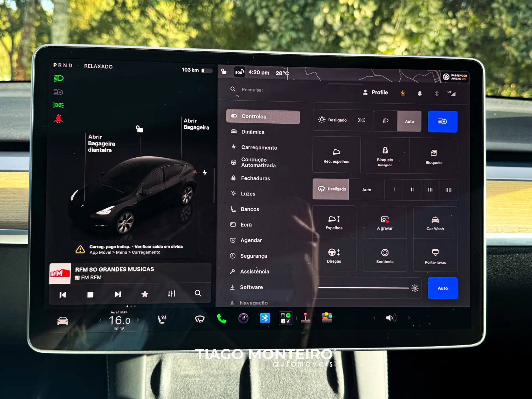The height and width of the screenshot is (399, 532).
Task: Lower volume with left chevron
Action: [x=374, y=318]
